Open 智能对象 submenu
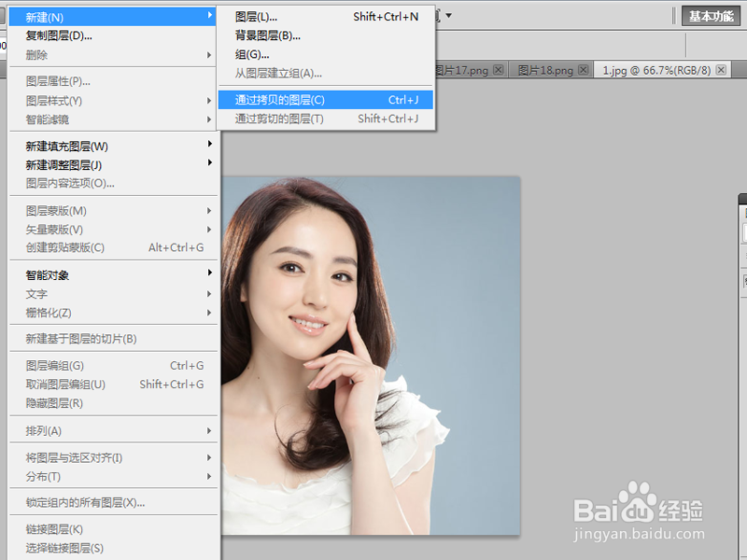The width and height of the screenshot is (747, 560). pos(113,275)
